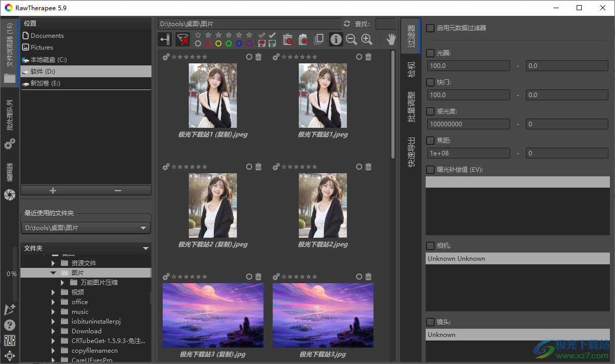This screenshot has width=615, height=364.
Task: Remove a place with the minus button
Action: coord(118,190)
